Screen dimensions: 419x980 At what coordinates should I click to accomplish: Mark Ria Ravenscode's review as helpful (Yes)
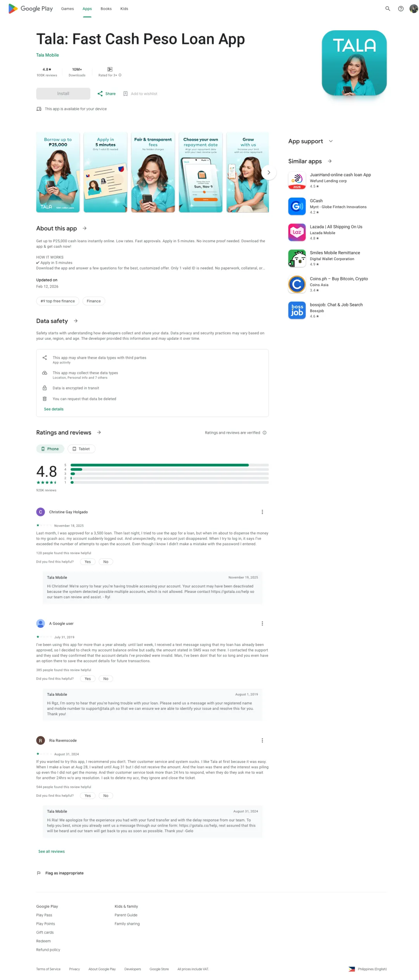coord(88,796)
